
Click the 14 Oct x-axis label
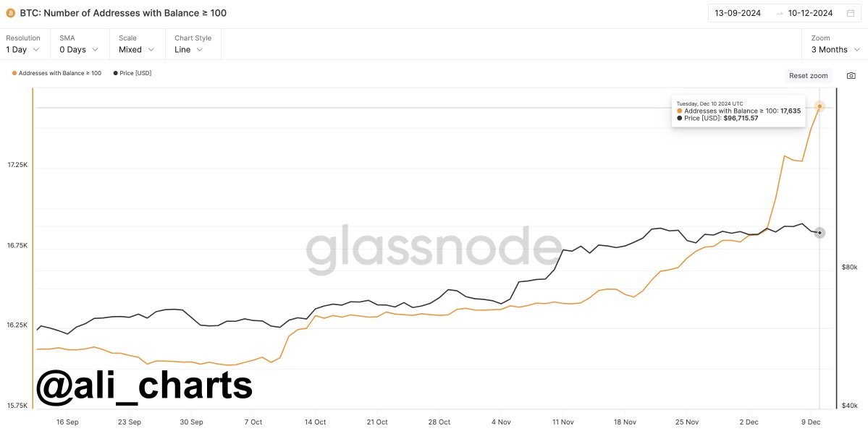315,422
